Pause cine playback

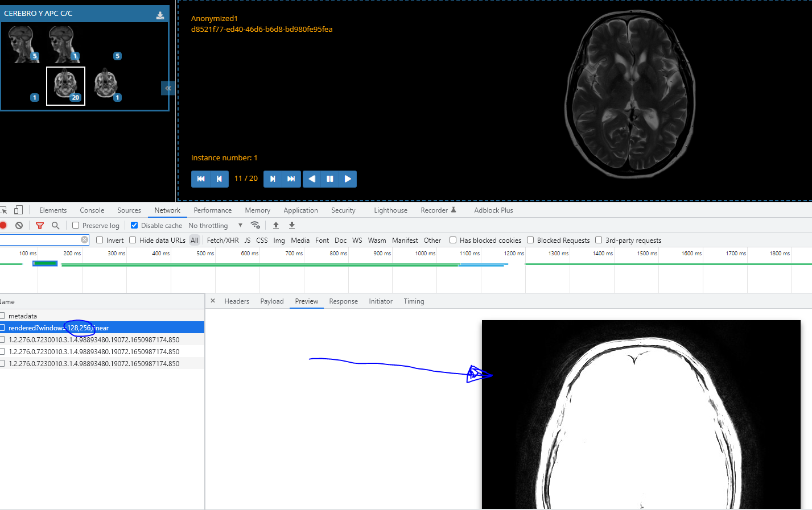[329, 179]
